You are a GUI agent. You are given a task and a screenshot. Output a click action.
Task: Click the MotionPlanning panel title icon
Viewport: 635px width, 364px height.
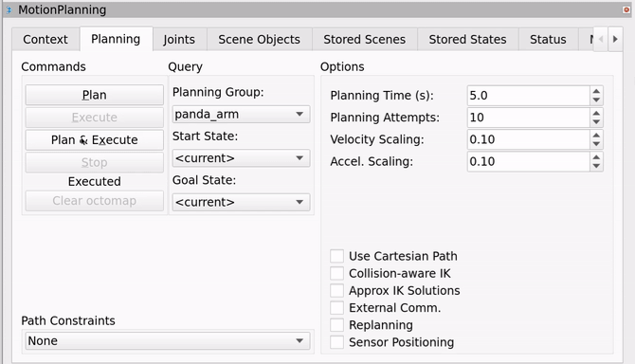click(x=9, y=9)
